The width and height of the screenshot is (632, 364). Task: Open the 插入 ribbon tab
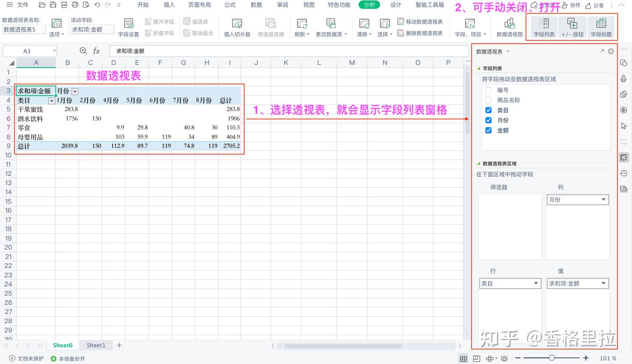[169, 5]
